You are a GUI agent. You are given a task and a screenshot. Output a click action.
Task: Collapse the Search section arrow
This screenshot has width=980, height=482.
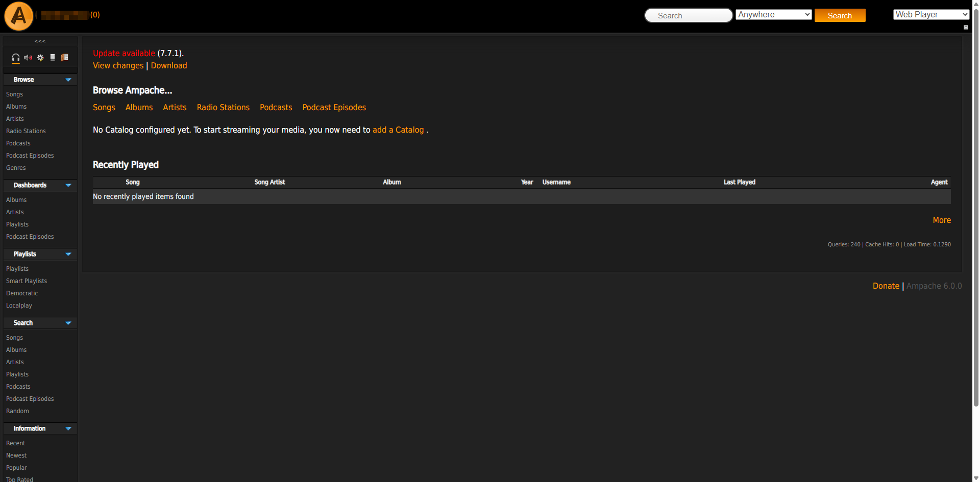pyautogui.click(x=68, y=323)
